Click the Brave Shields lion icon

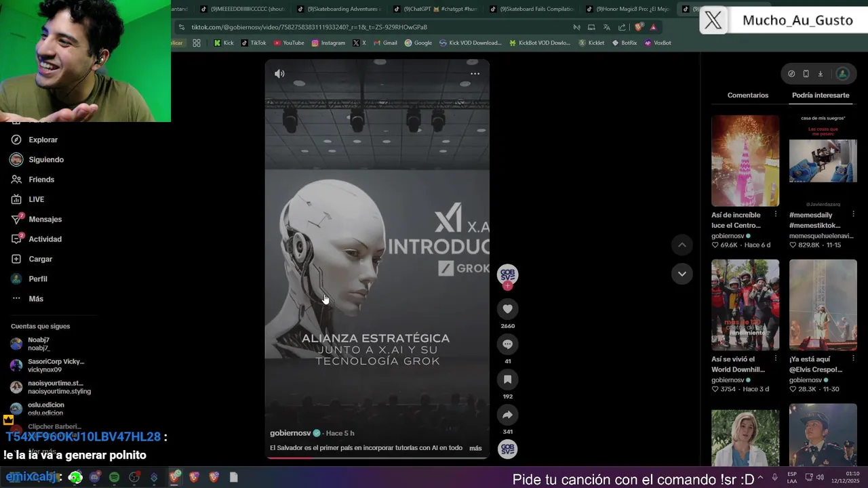point(639,27)
